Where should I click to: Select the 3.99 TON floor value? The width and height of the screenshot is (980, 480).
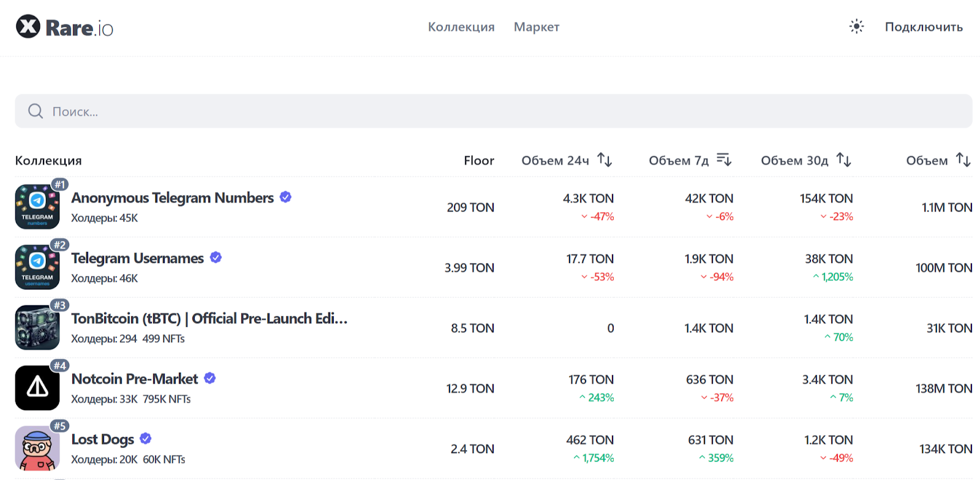[469, 268]
